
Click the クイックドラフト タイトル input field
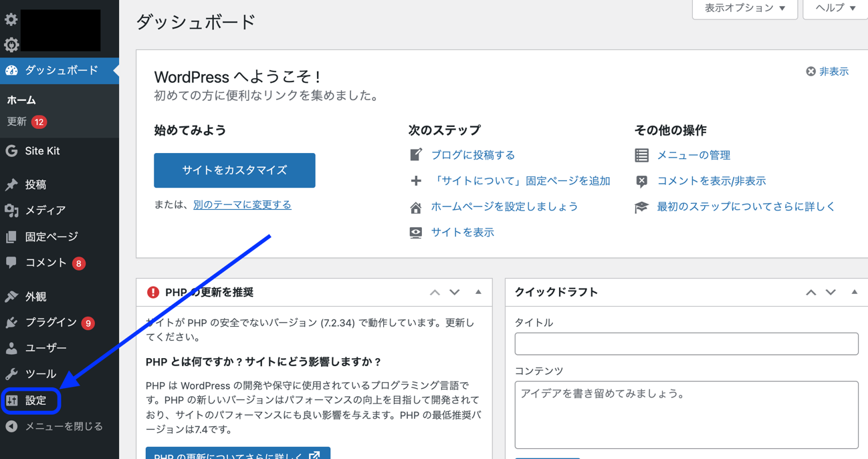click(687, 344)
